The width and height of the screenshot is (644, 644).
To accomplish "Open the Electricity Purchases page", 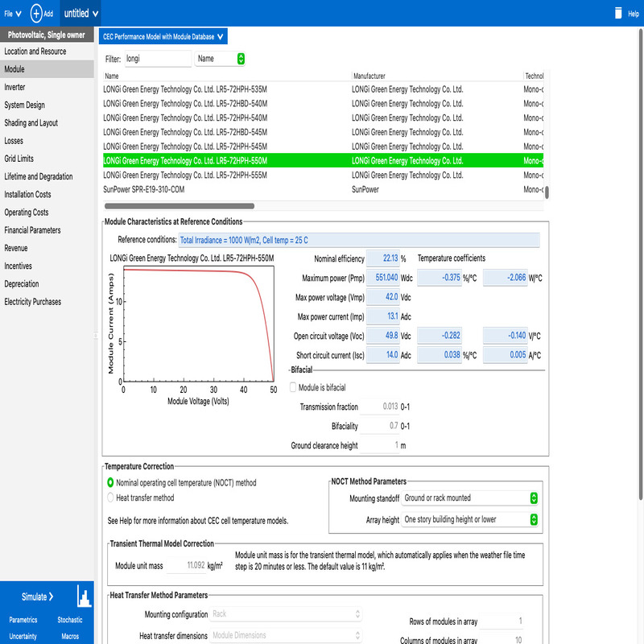I will tap(47, 302).
